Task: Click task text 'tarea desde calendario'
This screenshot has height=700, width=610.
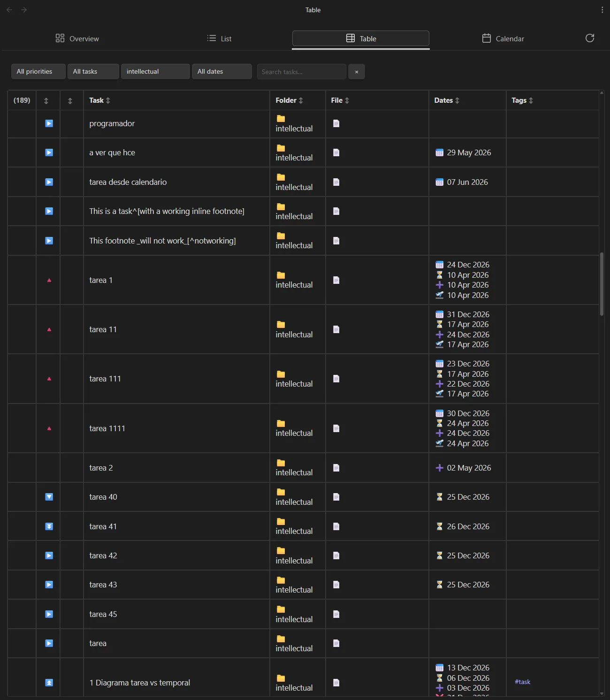Action: tap(128, 182)
